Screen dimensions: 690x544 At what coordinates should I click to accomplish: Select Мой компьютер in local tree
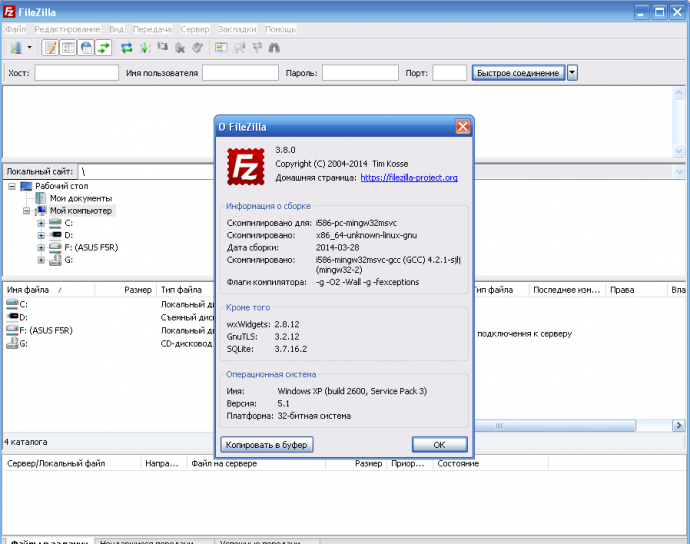[x=81, y=211]
